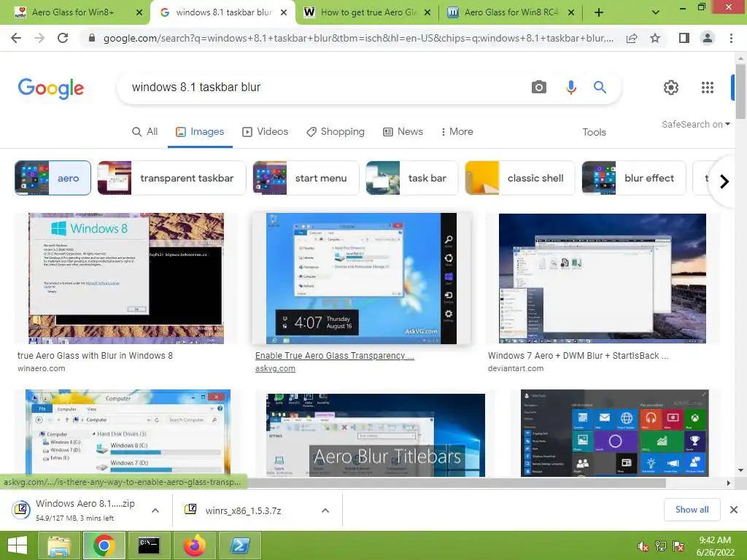
Task: Open the Chrome side panel
Action: (x=684, y=38)
